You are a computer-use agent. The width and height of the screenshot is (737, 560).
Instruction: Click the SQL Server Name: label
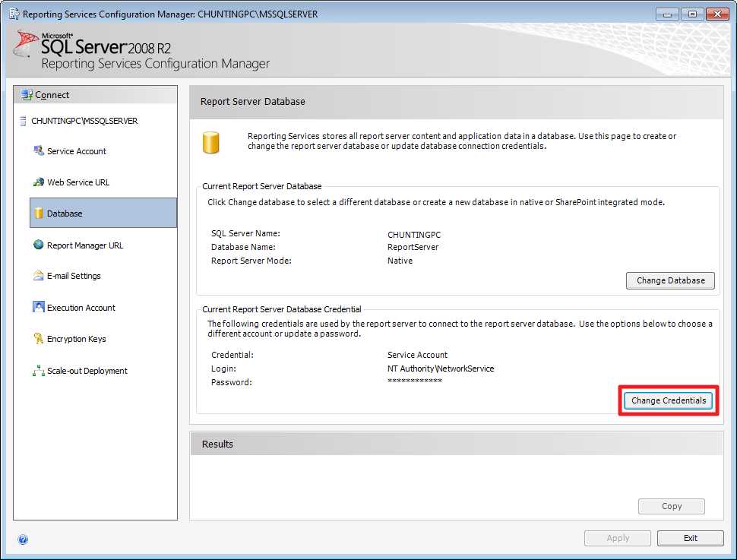[245, 234]
